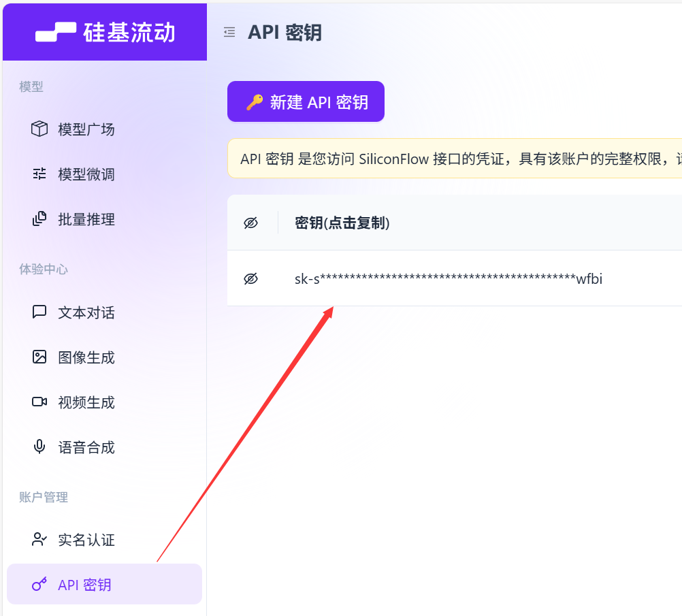Open 批量推理 menu item
The height and width of the screenshot is (616, 682).
pyautogui.click(x=104, y=218)
